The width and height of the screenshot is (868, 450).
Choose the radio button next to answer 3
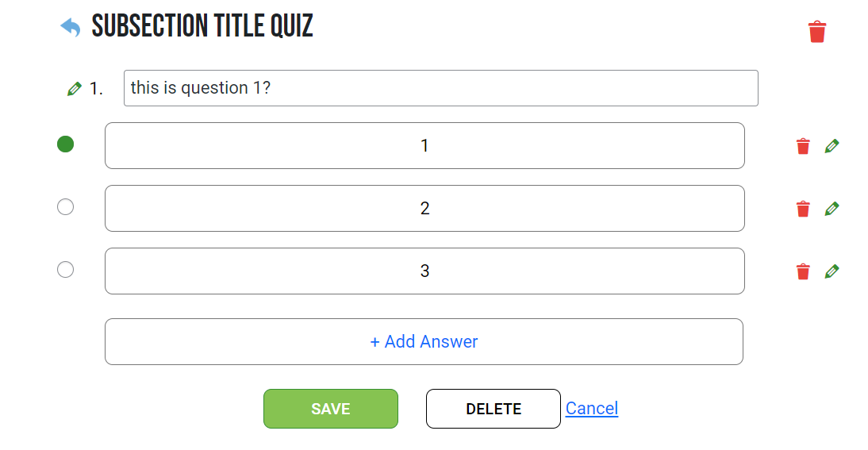66,270
